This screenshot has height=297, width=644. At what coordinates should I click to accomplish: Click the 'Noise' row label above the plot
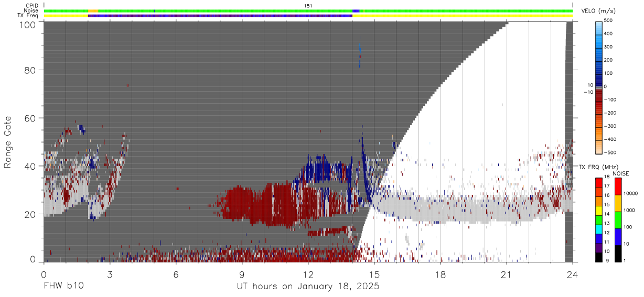(31, 10)
